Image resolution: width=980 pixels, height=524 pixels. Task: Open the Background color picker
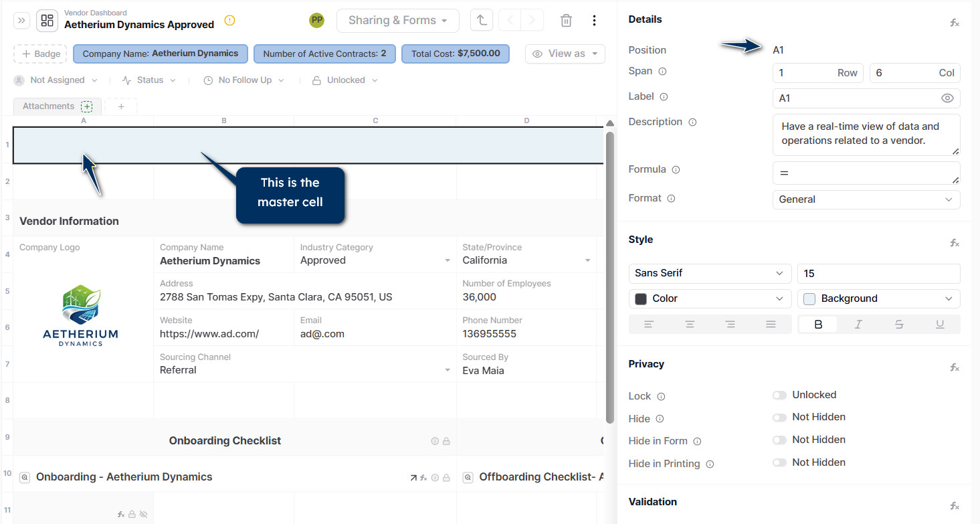pyautogui.click(x=878, y=298)
